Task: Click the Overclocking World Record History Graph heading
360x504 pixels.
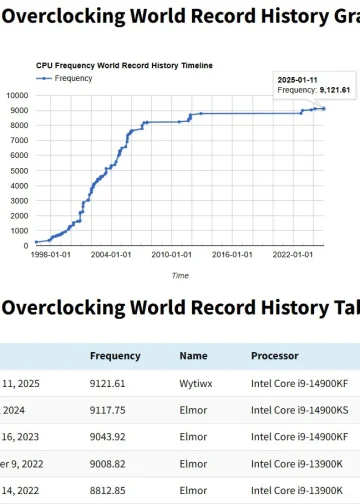Action: coord(181,16)
